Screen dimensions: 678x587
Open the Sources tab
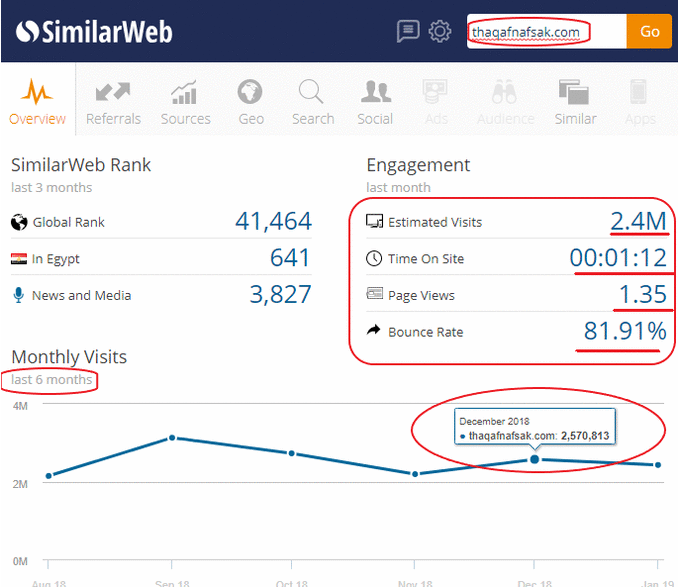(185, 102)
